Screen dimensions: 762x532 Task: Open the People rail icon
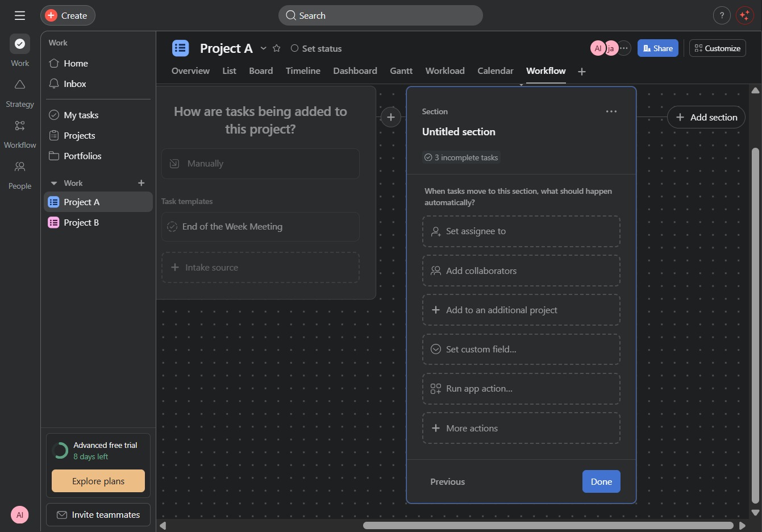click(20, 167)
